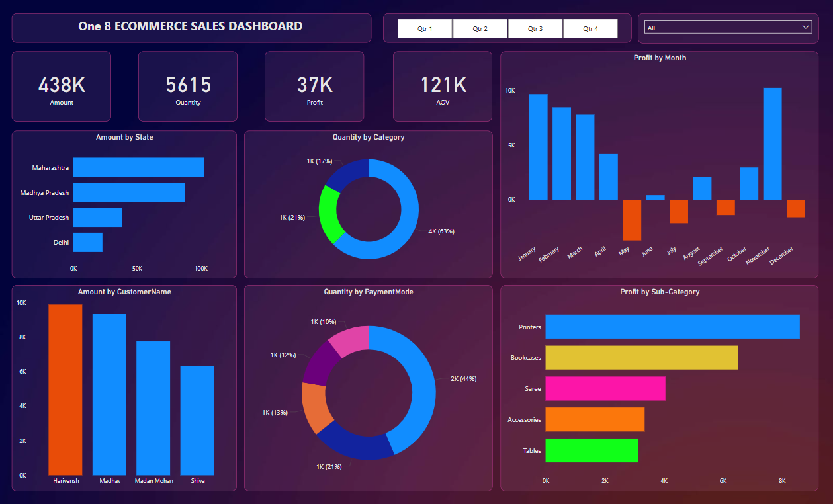The width and height of the screenshot is (833, 504).
Task: Select the Delhi bar
Action: (x=87, y=242)
